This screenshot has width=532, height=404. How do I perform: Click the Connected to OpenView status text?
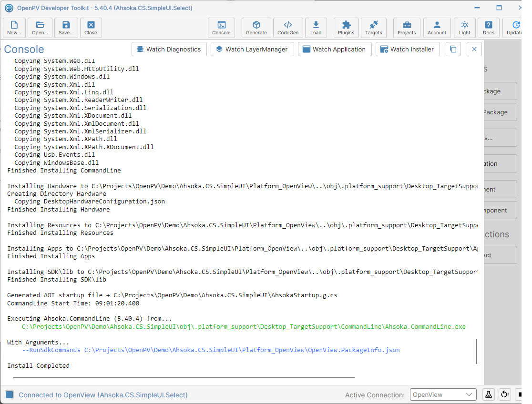103,395
